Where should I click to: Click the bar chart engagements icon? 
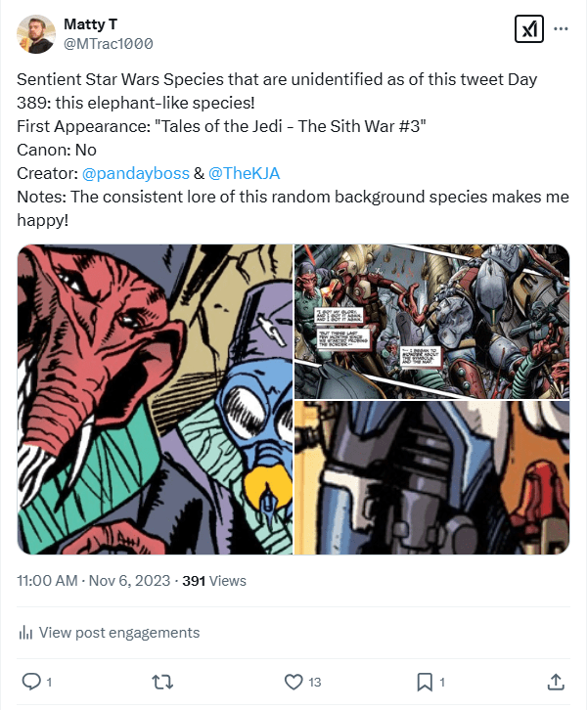25,633
